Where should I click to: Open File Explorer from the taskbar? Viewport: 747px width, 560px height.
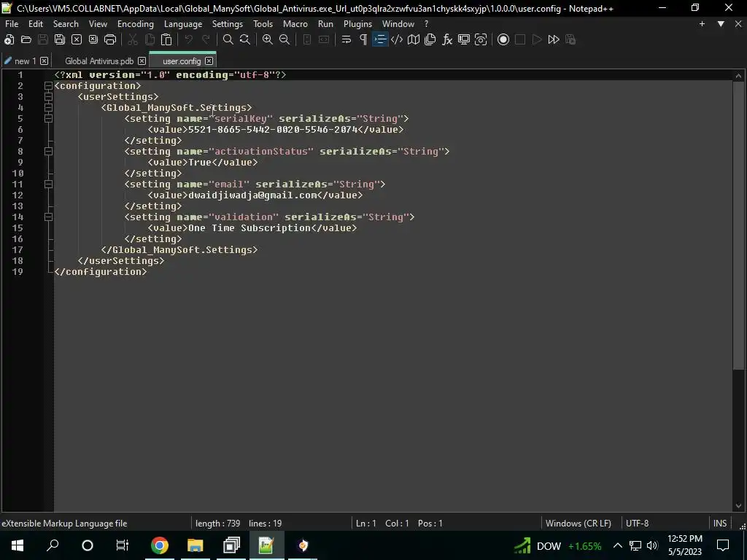pyautogui.click(x=196, y=545)
